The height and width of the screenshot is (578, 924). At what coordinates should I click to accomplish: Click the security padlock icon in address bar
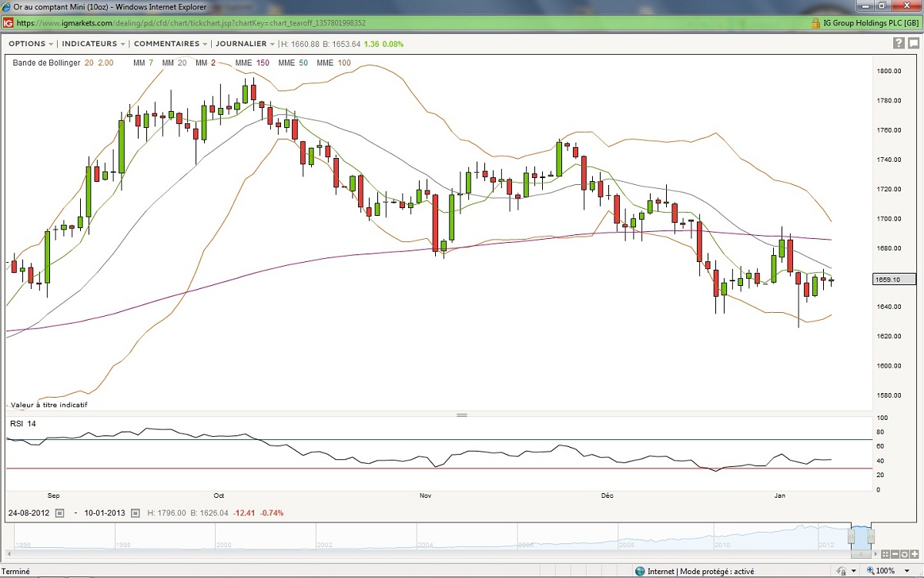tap(815, 24)
